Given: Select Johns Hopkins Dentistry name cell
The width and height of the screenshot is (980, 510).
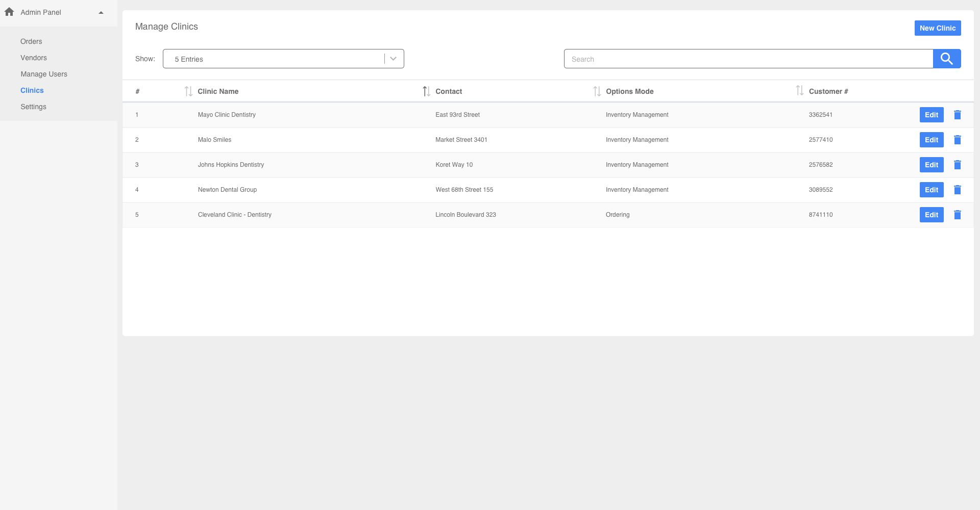Looking at the screenshot, I should click(231, 165).
